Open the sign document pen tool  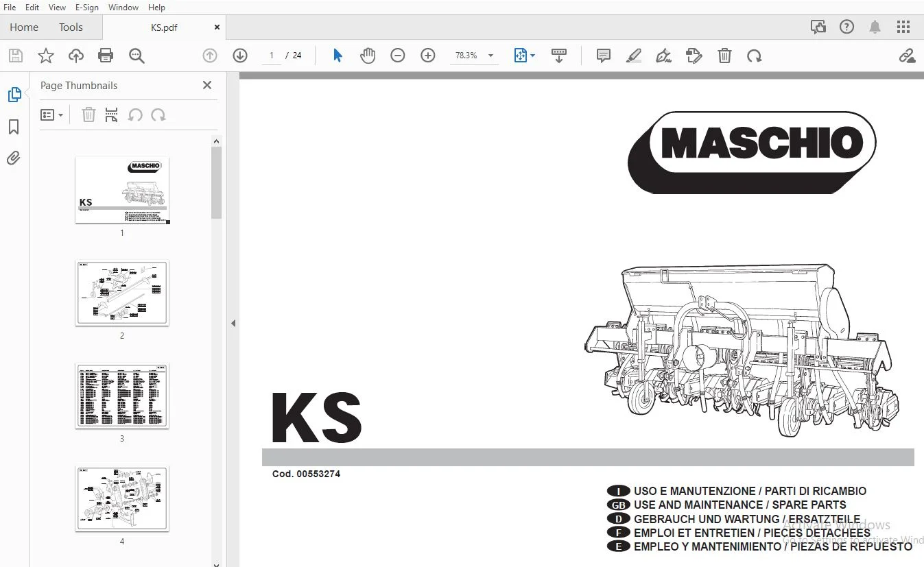coord(663,56)
